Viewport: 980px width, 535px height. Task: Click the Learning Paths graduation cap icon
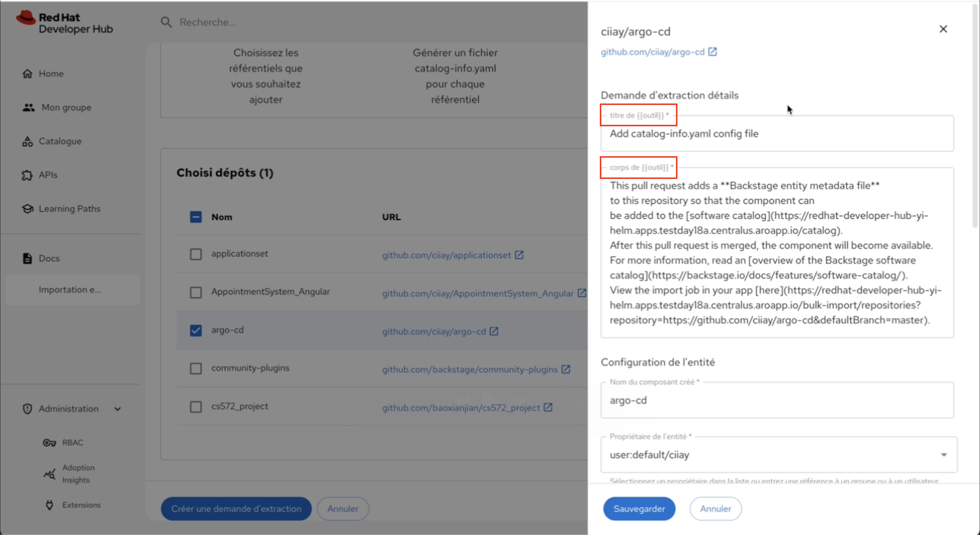pyautogui.click(x=27, y=209)
